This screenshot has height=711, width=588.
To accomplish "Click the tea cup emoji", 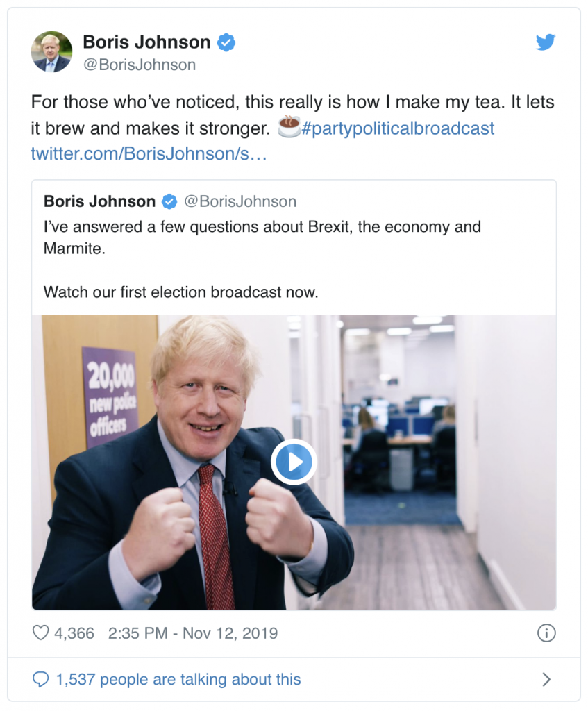I will pos(288,126).
